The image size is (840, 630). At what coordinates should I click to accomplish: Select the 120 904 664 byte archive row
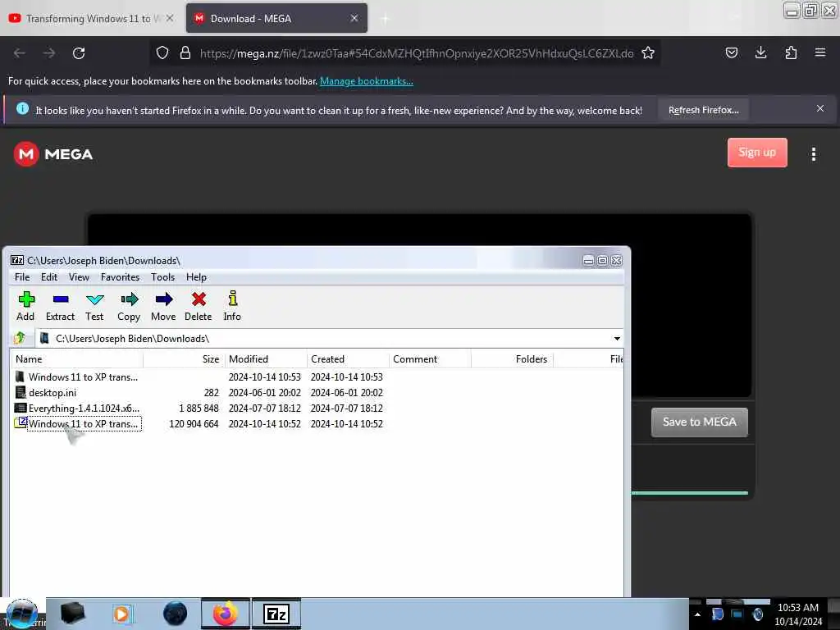point(316,424)
